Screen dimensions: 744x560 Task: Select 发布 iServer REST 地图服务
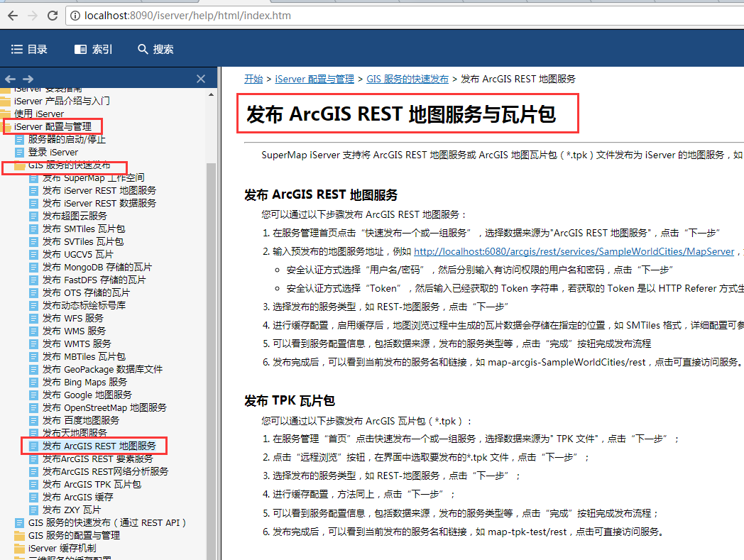point(99,191)
